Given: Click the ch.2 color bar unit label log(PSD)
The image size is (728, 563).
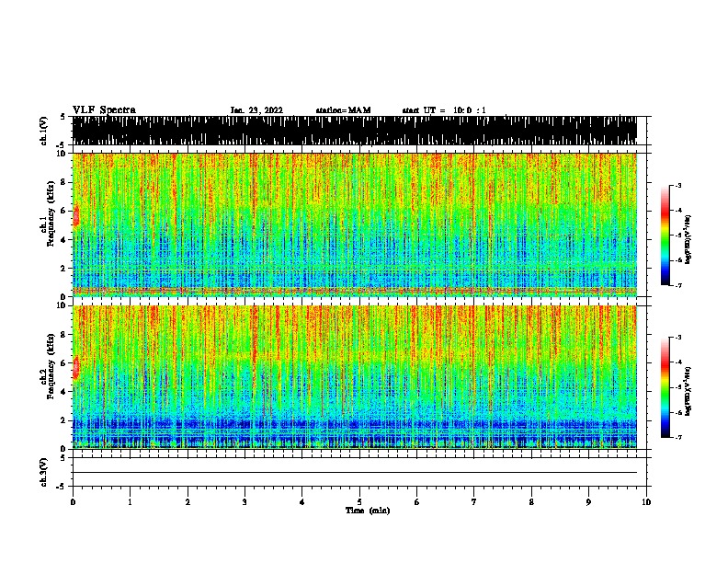Looking at the screenshot, I should point(688,391).
